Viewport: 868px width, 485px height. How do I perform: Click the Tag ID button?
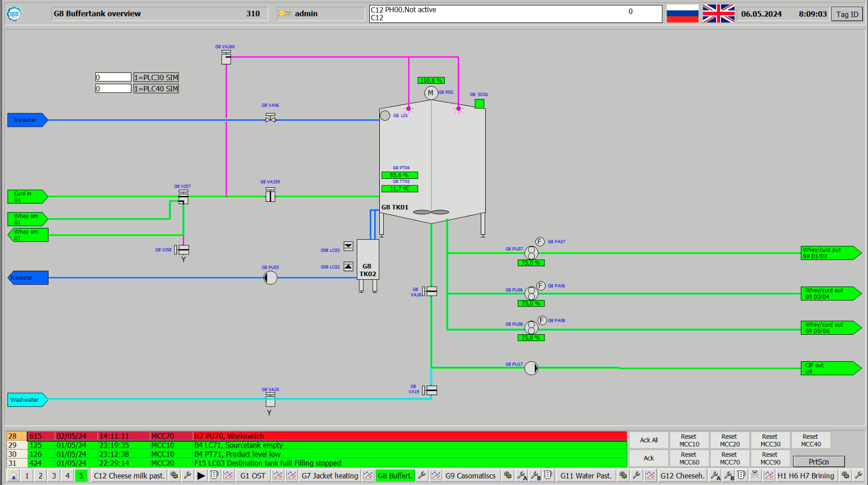(x=848, y=14)
